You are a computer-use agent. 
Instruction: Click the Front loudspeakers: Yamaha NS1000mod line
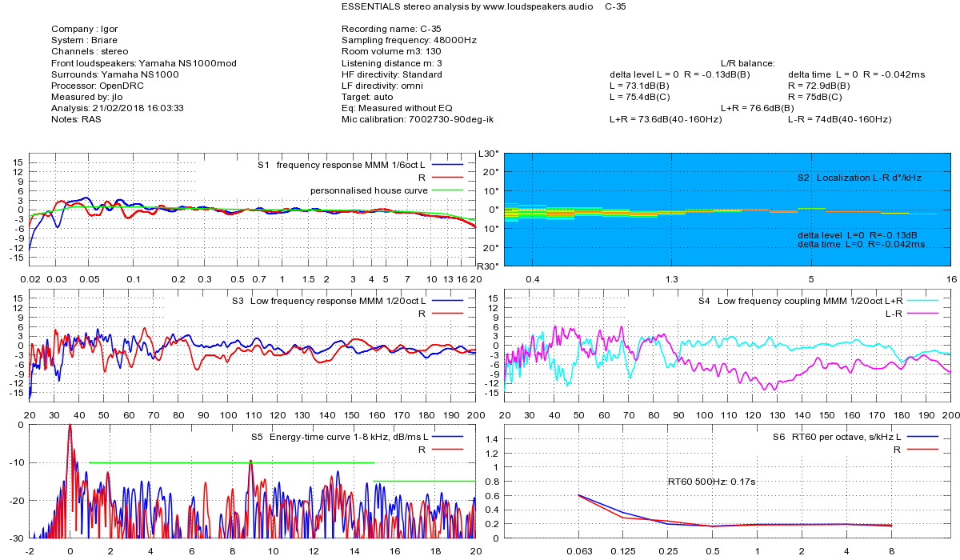tap(143, 63)
